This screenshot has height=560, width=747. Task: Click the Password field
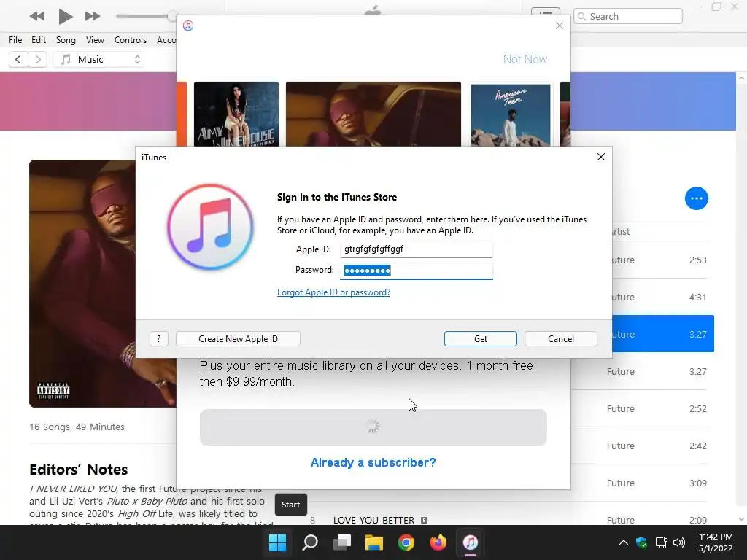pos(416,271)
